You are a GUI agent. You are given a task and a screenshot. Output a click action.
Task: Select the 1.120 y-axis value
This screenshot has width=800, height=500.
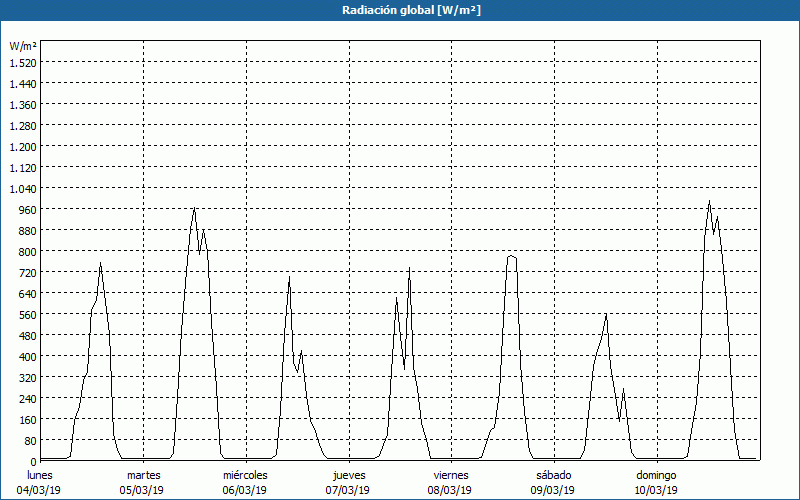pos(23,167)
